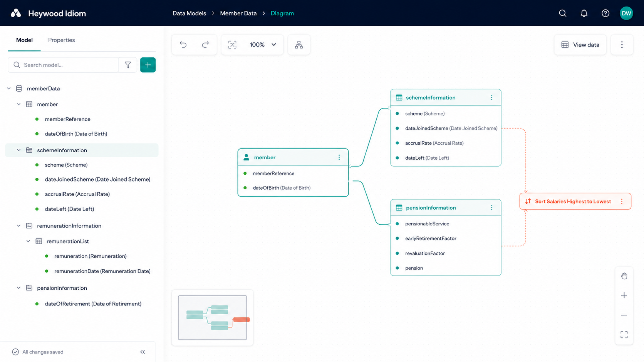Collapse the memberData tree root
644x362 pixels.
point(9,88)
